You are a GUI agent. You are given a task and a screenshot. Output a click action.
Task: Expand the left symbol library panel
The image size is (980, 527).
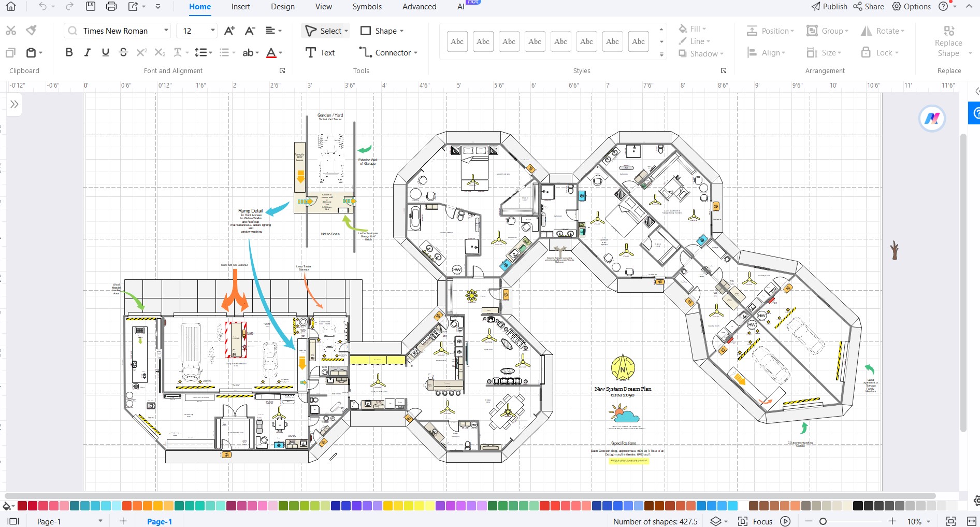click(x=14, y=104)
